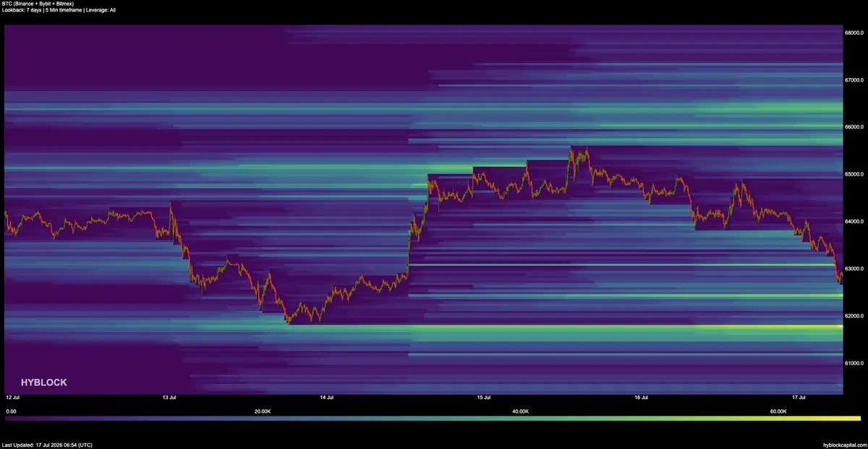Click the "16 Jul" date axis label
Viewport: 868px width, 449px height.
(642, 398)
